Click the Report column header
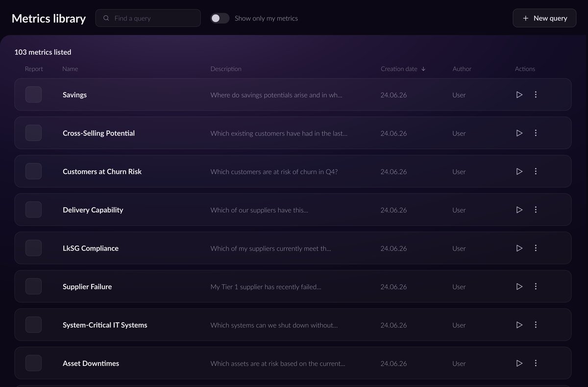 [34, 69]
